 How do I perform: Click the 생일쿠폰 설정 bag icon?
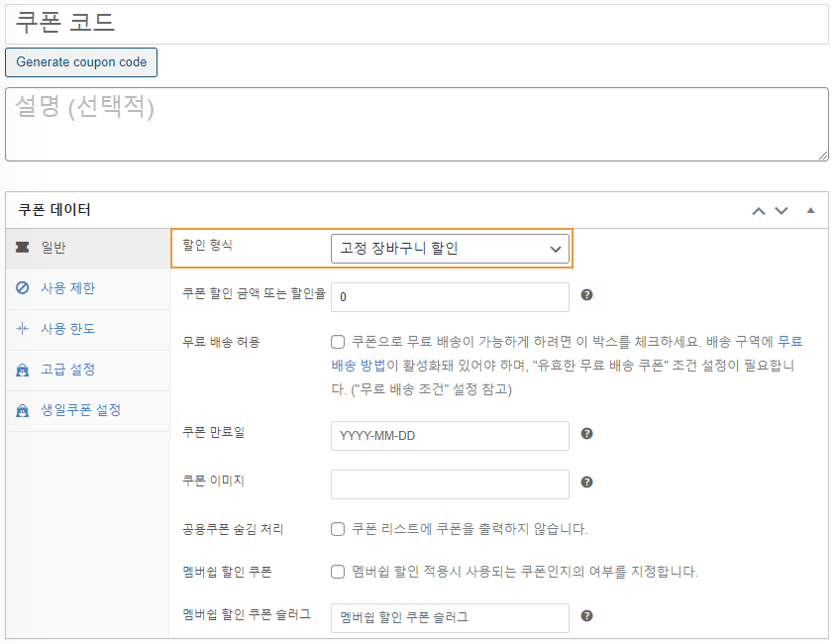23,411
